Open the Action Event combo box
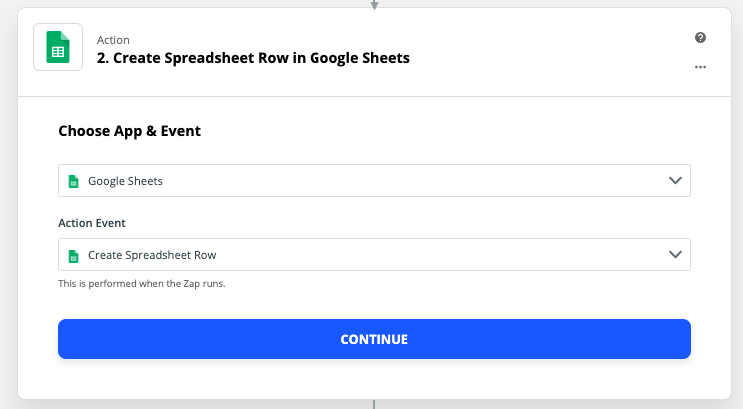This screenshot has width=743, height=409. point(374,254)
